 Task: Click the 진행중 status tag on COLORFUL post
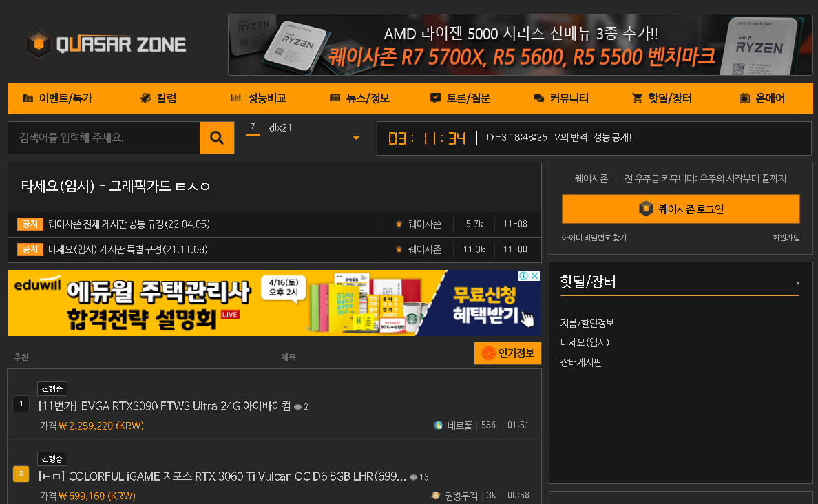52,459
